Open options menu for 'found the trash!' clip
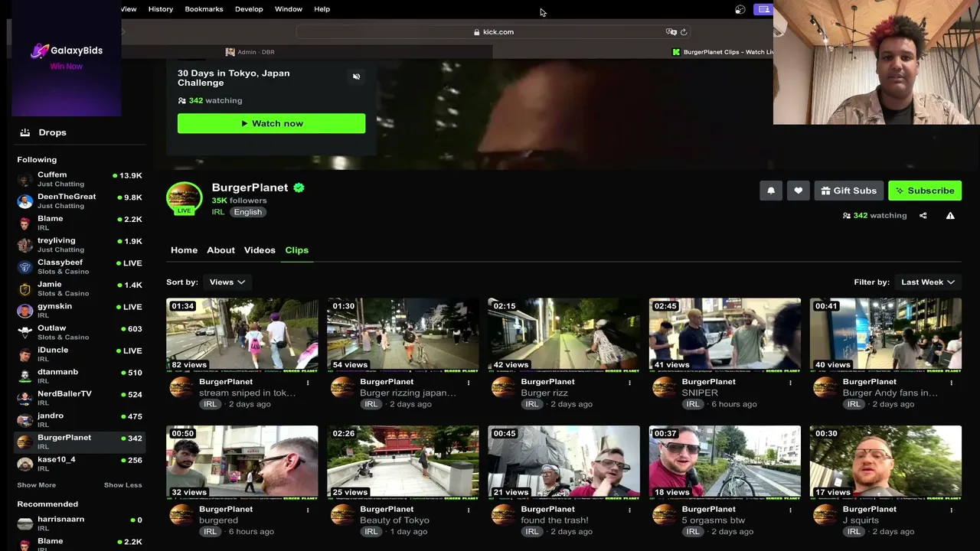The image size is (980, 551). pyautogui.click(x=629, y=510)
